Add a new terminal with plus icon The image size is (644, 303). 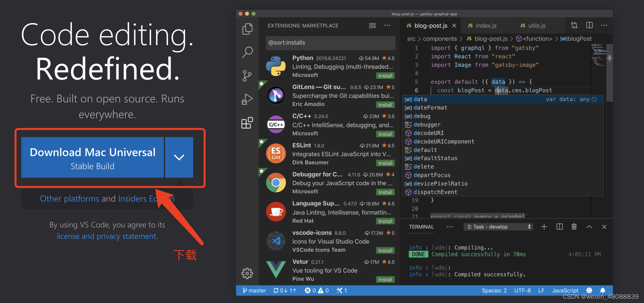click(544, 226)
